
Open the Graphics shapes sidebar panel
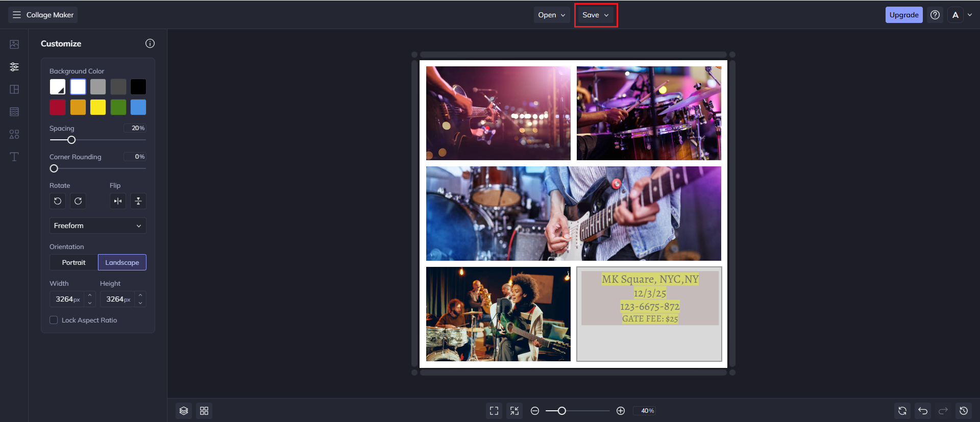pos(14,134)
